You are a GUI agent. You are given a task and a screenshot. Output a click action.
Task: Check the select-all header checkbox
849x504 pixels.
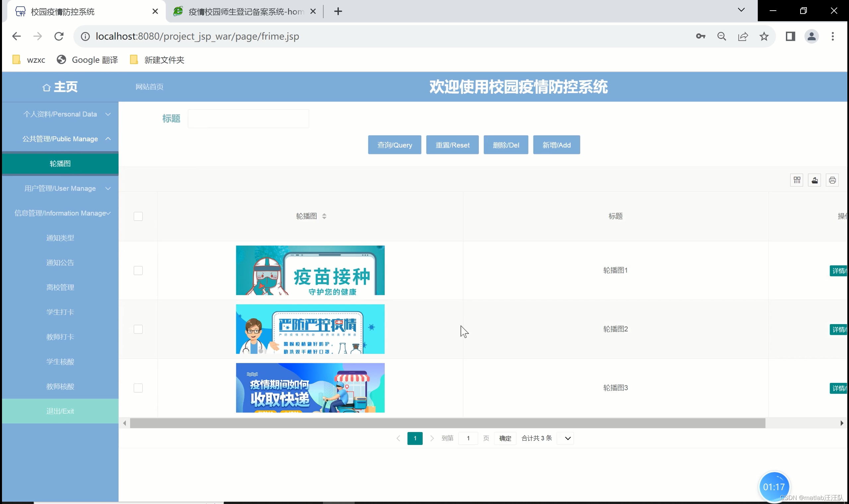(x=138, y=216)
